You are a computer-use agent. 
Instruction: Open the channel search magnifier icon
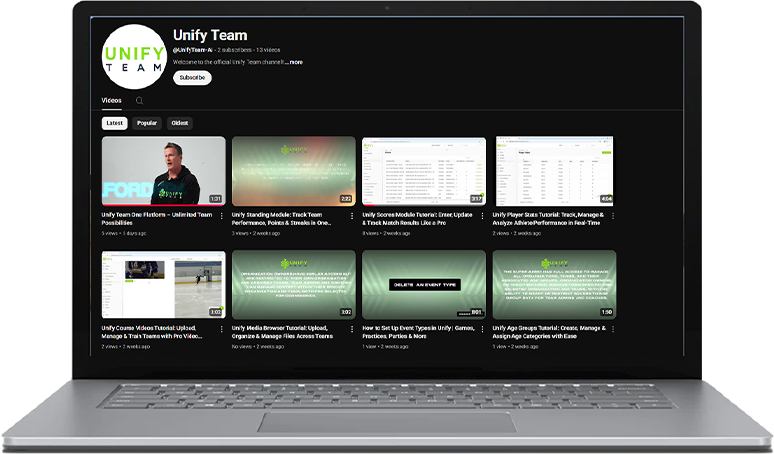[139, 101]
